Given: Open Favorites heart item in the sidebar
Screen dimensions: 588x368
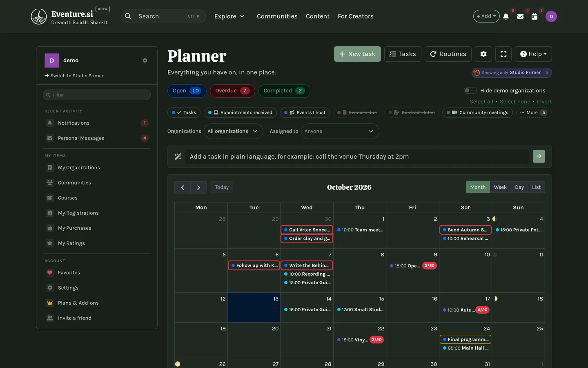Looking at the screenshot, I should [97, 273].
